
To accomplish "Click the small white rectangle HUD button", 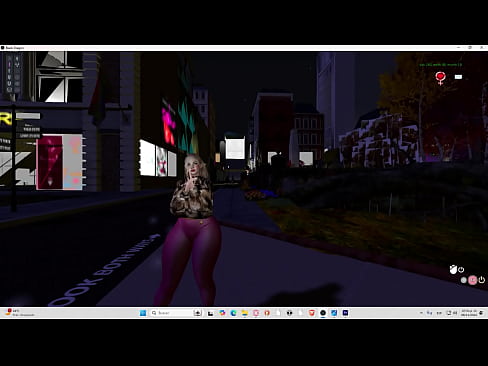I will pyautogui.click(x=458, y=77).
